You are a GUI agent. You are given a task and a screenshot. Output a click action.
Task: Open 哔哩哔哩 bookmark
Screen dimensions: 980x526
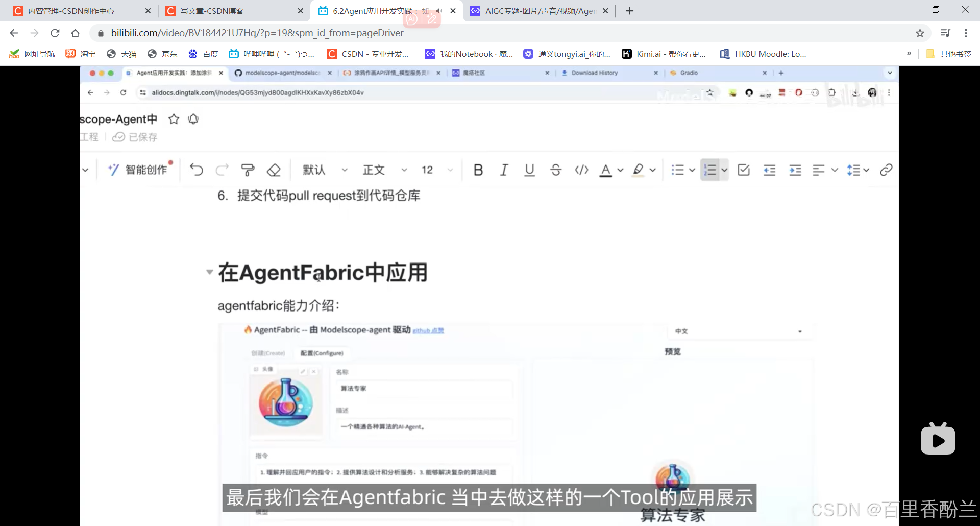point(272,54)
